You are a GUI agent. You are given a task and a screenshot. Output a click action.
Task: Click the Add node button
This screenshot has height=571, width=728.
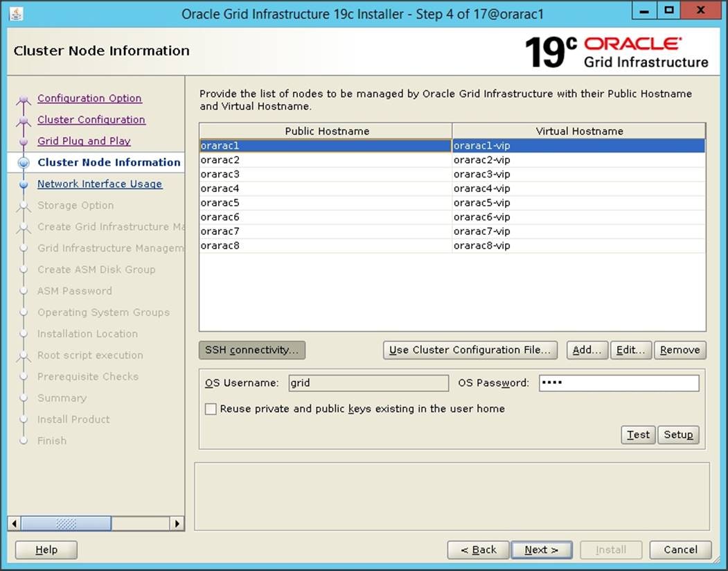click(x=587, y=350)
